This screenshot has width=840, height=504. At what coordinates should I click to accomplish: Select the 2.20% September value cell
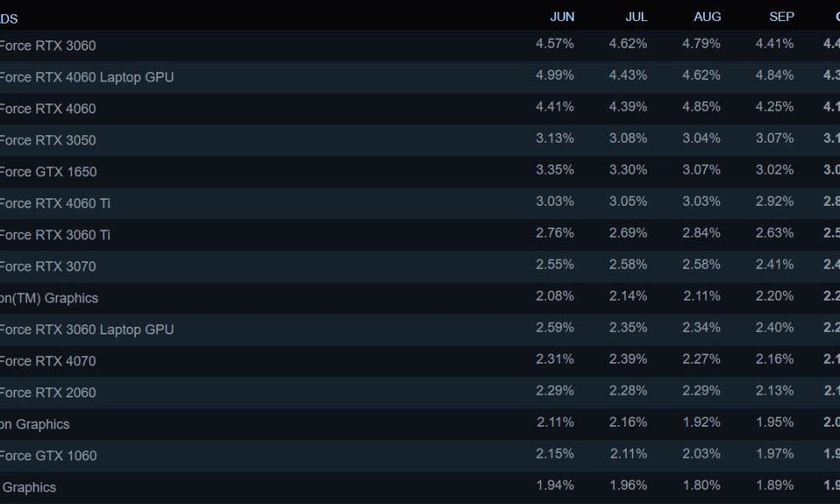coord(774,297)
